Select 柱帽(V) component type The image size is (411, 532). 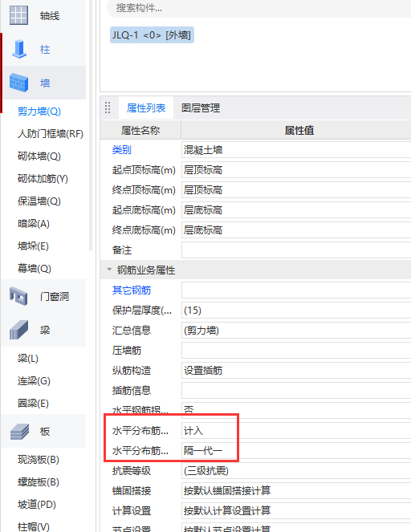pos(33,526)
